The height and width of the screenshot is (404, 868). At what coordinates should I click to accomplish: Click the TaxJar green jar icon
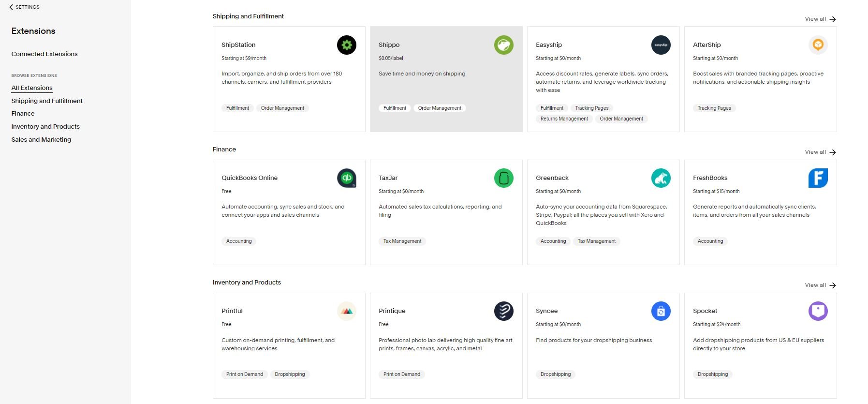(503, 178)
